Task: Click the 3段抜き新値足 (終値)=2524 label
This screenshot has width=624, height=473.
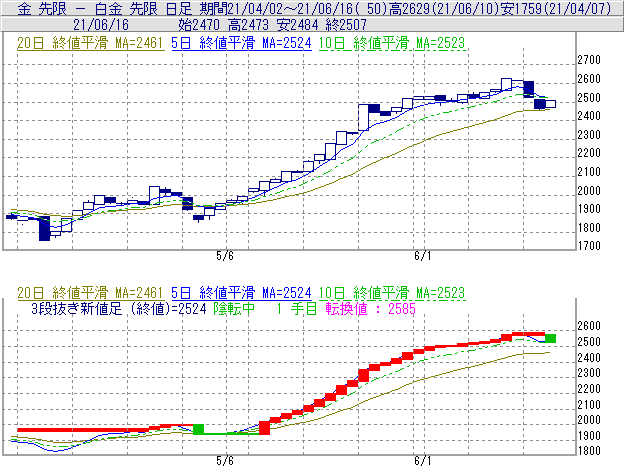Action: click(x=119, y=309)
